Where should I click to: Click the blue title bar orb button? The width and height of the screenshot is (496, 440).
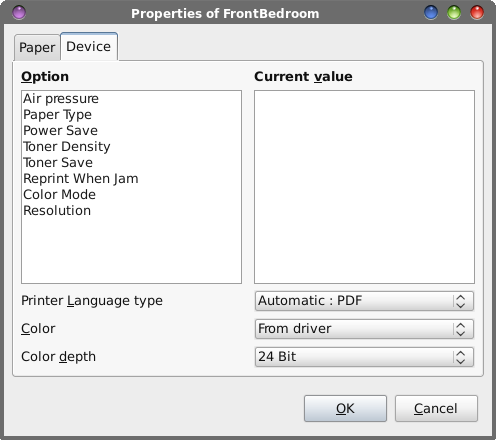pos(431,13)
